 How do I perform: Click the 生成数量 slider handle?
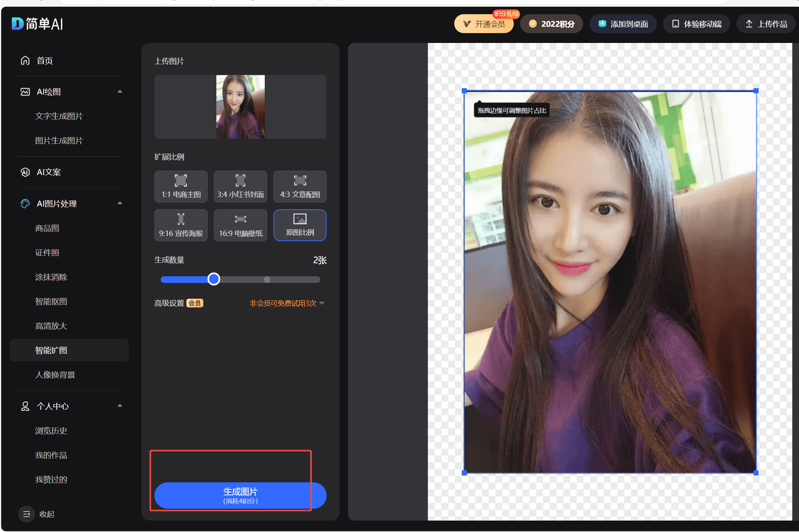pos(214,279)
